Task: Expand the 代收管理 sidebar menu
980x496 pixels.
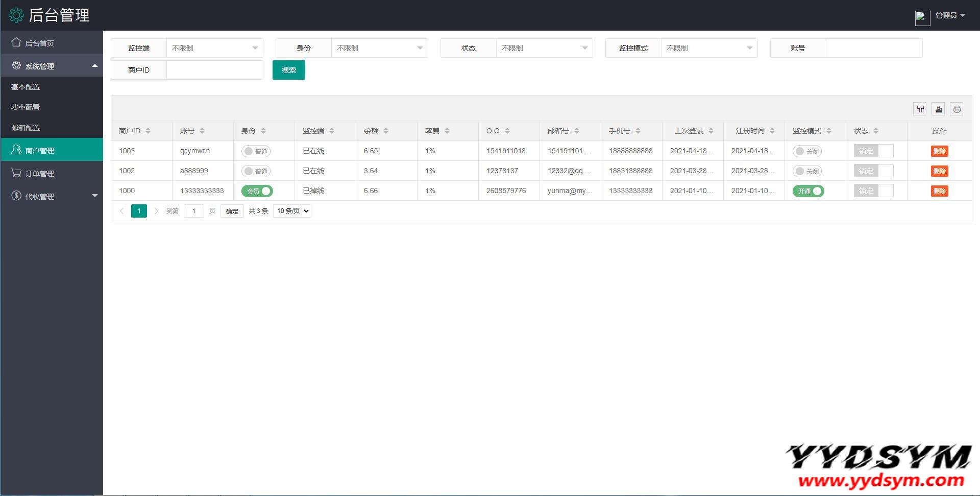Action: [x=52, y=196]
